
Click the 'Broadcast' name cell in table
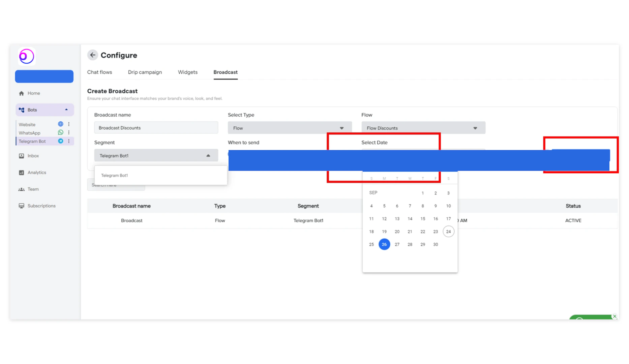(132, 220)
